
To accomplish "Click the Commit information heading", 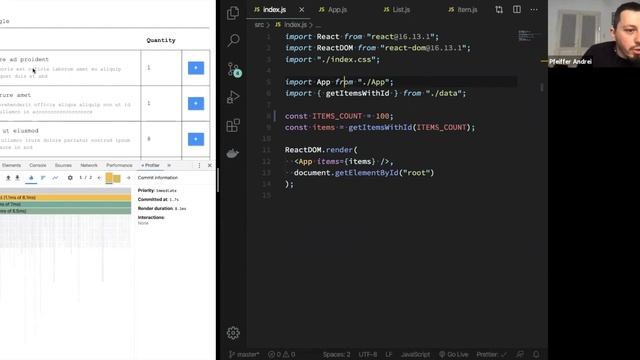I will click(x=158, y=178).
